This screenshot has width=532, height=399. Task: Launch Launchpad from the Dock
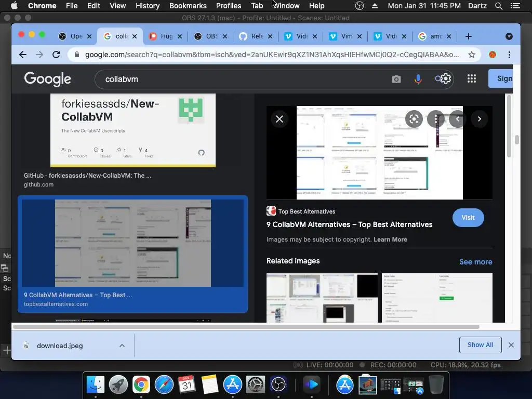[118, 384]
